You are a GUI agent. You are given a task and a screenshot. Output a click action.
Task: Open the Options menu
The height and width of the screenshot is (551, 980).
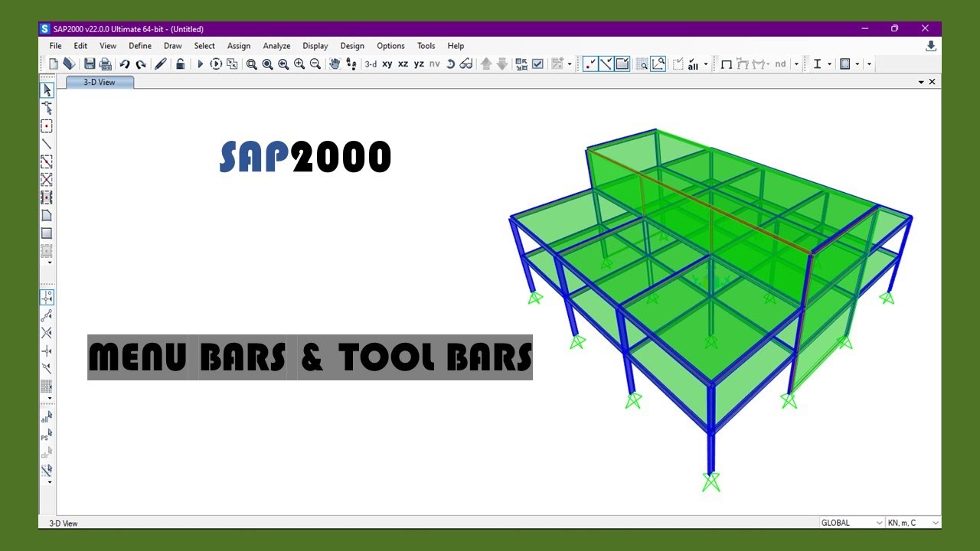tap(390, 46)
